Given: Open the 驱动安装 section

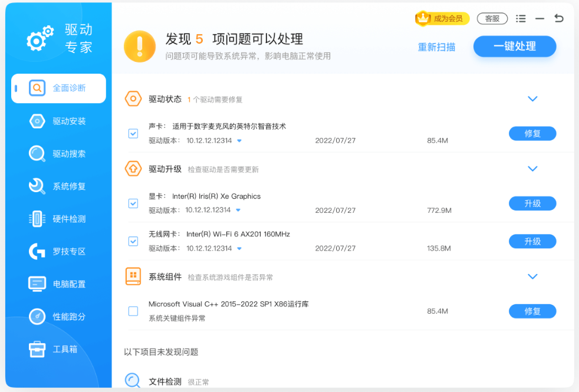Looking at the screenshot, I should (59, 121).
